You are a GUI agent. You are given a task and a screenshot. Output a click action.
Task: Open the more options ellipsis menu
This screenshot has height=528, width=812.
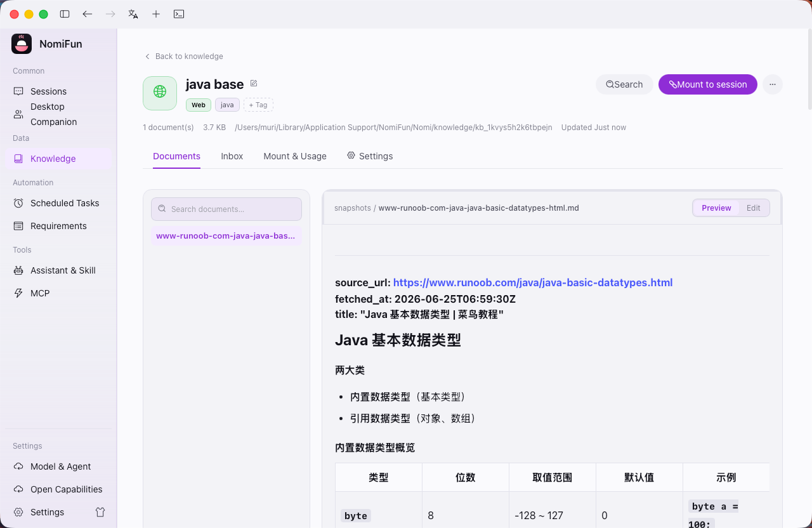pos(773,84)
